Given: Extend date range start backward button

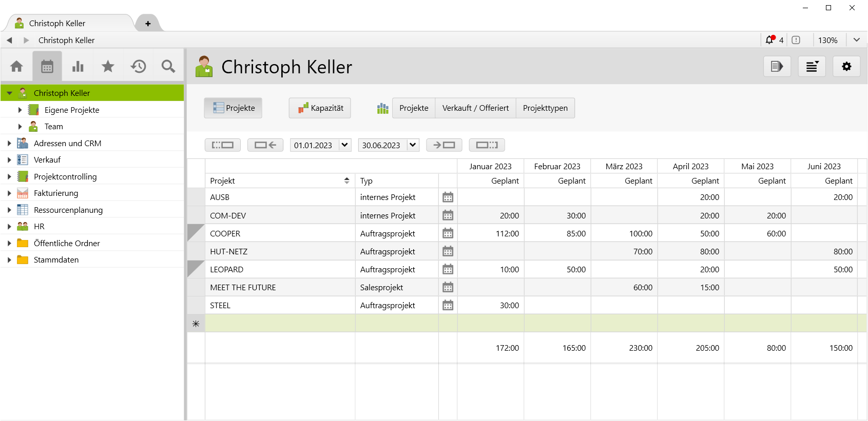Looking at the screenshot, I should [x=223, y=145].
